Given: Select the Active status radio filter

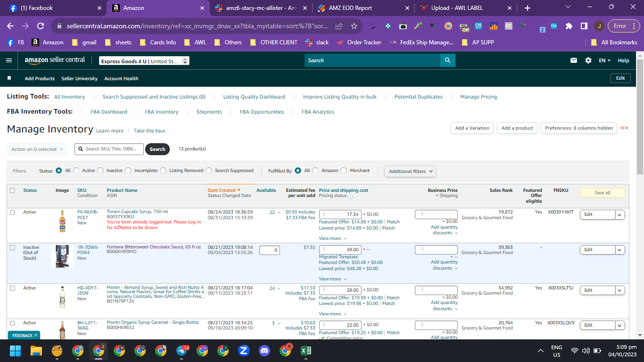Looking at the screenshot, I should click(76, 171).
